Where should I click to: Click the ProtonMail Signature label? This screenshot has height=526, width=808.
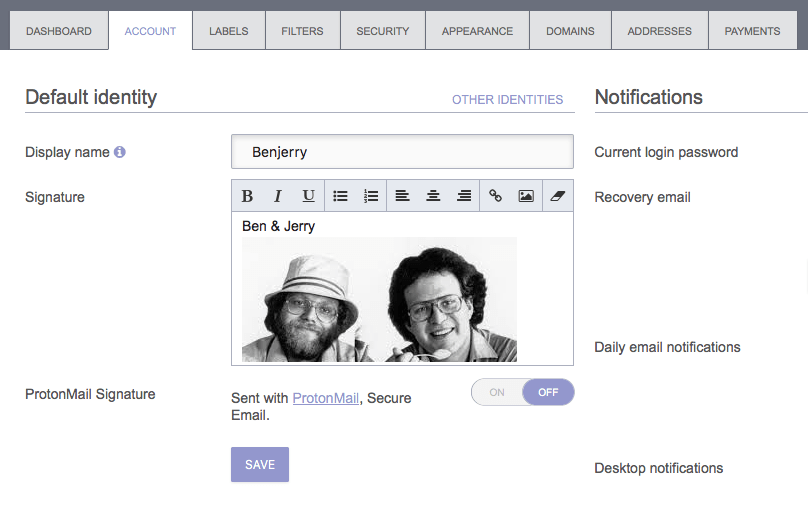(x=90, y=394)
